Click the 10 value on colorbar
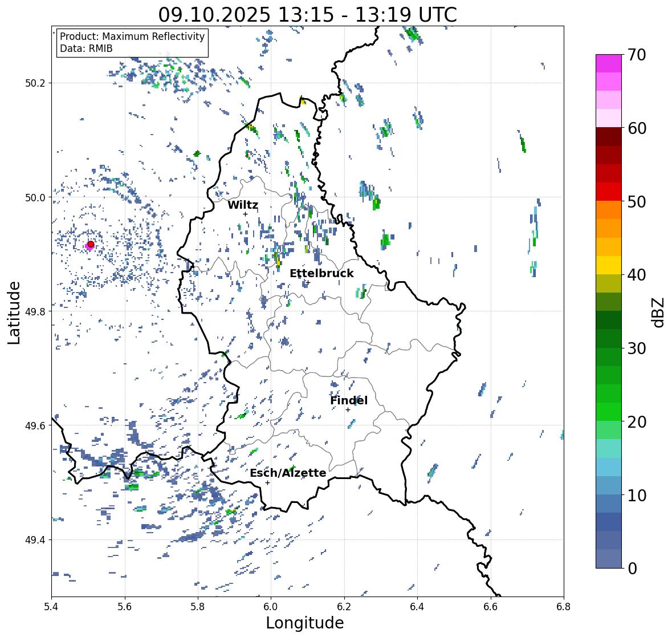 (x=637, y=495)
